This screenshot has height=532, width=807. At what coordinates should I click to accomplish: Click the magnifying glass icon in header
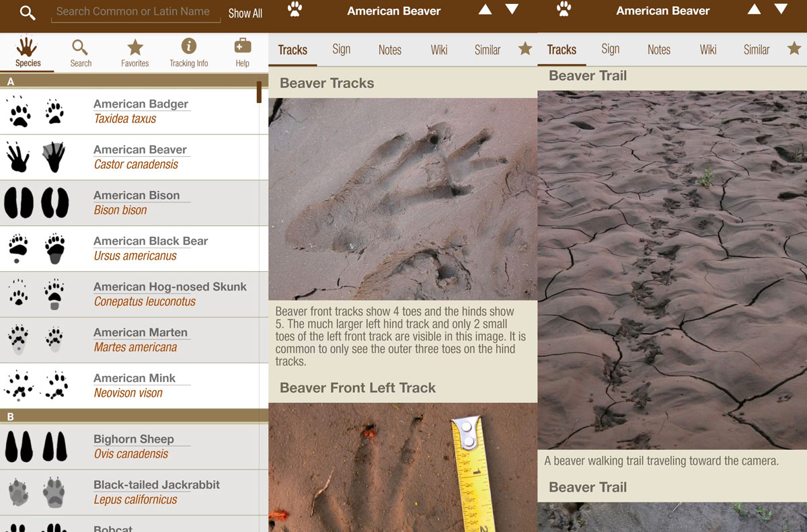coord(28,13)
